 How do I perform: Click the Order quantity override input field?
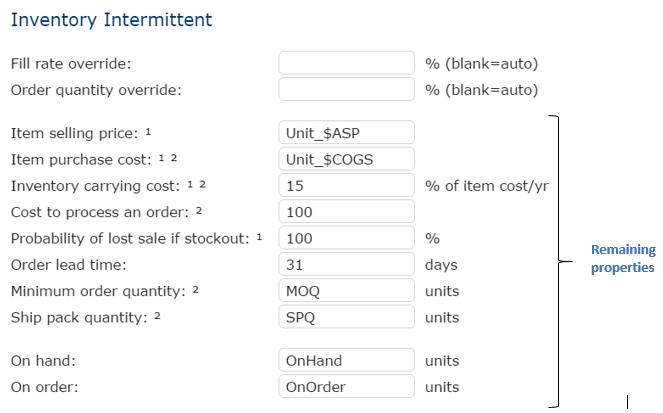point(346,89)
